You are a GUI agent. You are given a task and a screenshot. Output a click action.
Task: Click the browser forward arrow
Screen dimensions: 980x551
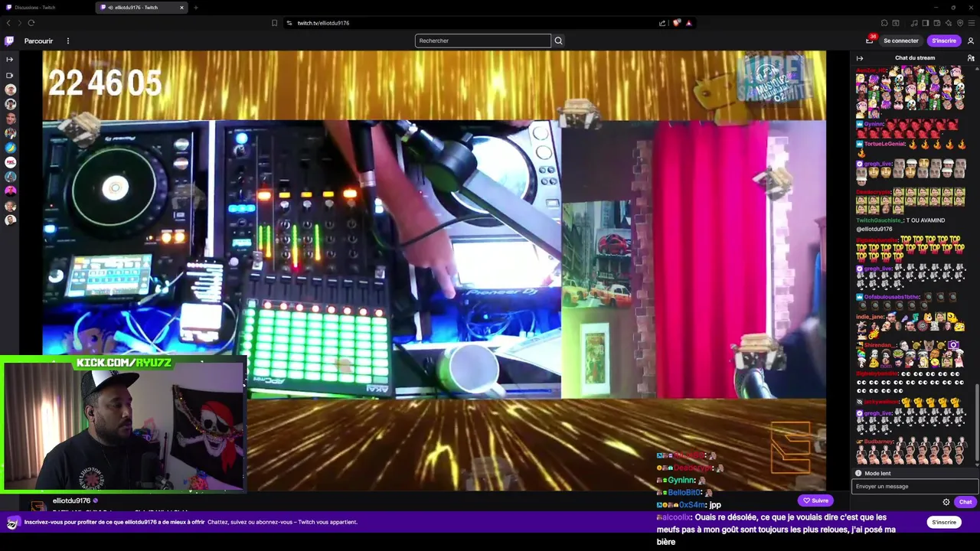[20, 23]
